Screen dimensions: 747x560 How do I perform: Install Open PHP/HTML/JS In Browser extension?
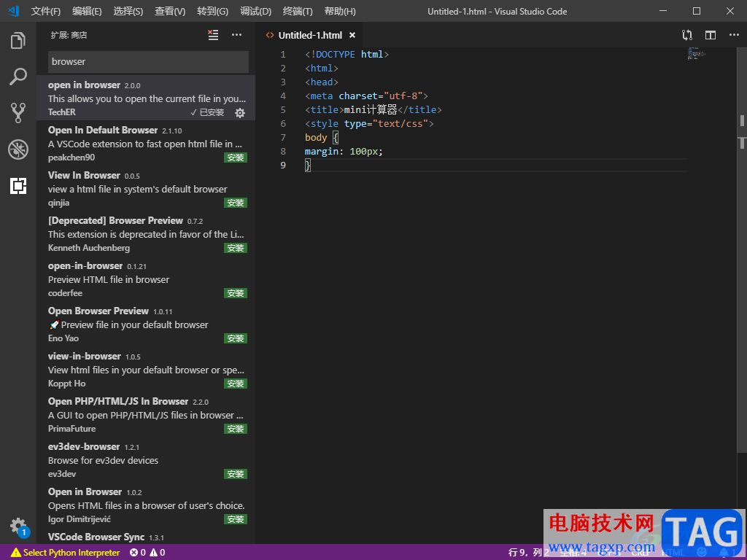tap(236, 429)
